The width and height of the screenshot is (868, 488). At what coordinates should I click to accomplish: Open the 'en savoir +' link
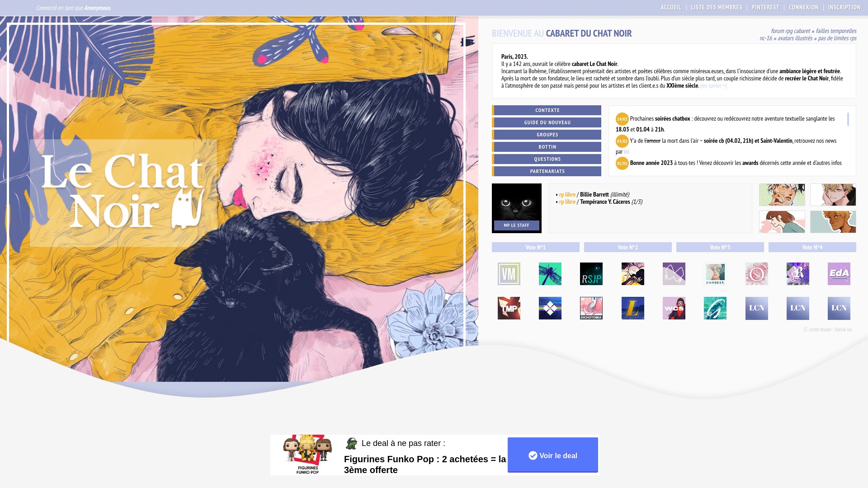tap(713, 85)
